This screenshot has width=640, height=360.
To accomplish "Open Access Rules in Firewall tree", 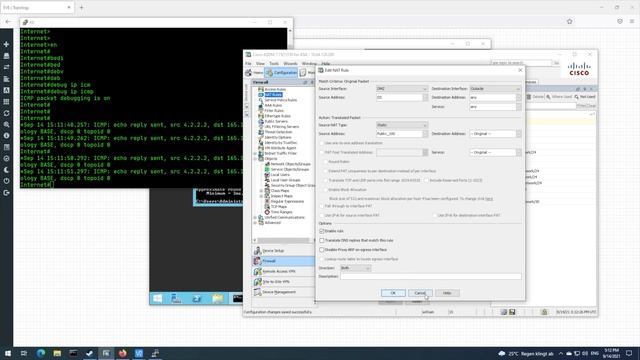I will coord(275,89).
